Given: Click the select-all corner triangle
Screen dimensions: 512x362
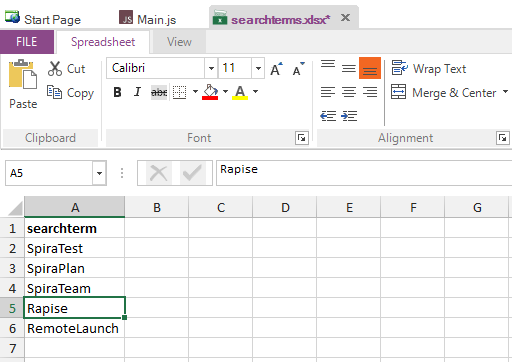Looking at the screenshot, I should click(15, 208).
